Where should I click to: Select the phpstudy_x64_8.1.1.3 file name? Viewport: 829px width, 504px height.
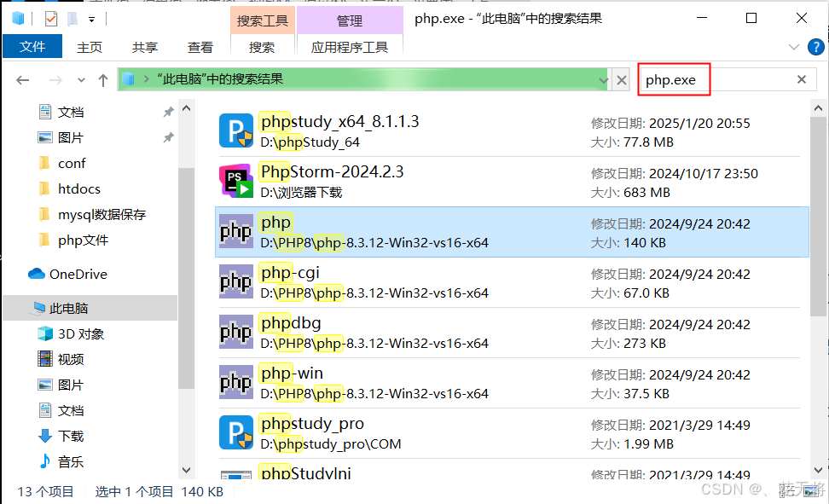click(340, 122)
